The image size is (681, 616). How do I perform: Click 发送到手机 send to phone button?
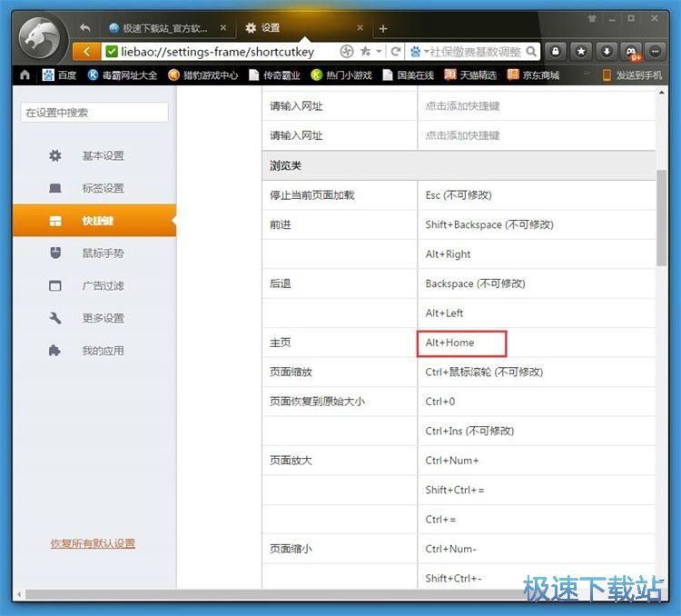point(632,75)
